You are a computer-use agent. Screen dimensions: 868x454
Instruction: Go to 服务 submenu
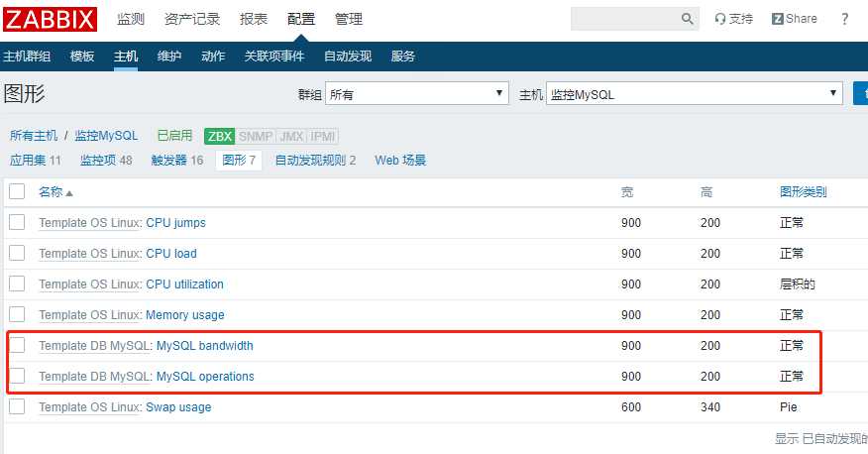point(403,57)
